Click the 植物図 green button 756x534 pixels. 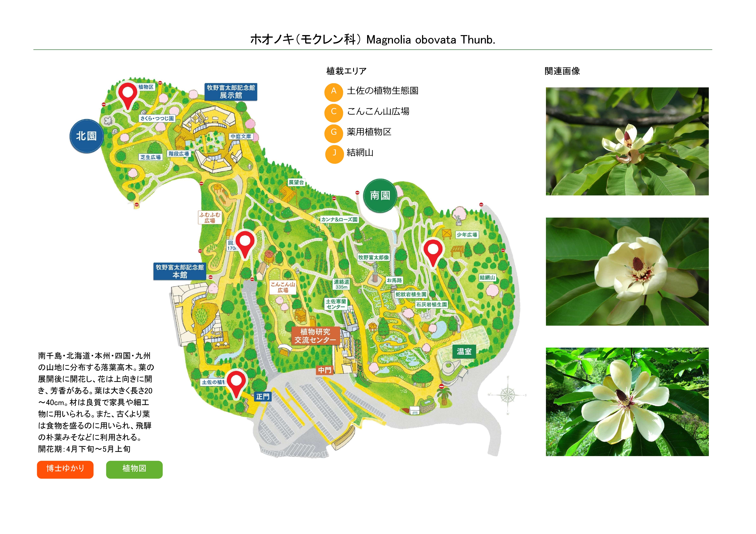[134, 469]
